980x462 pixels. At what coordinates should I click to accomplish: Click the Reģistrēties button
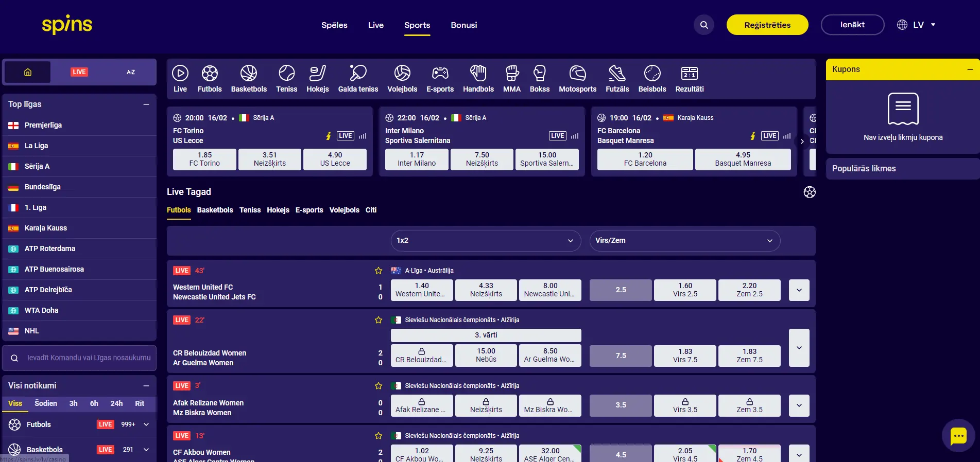[x=767, y=25]
